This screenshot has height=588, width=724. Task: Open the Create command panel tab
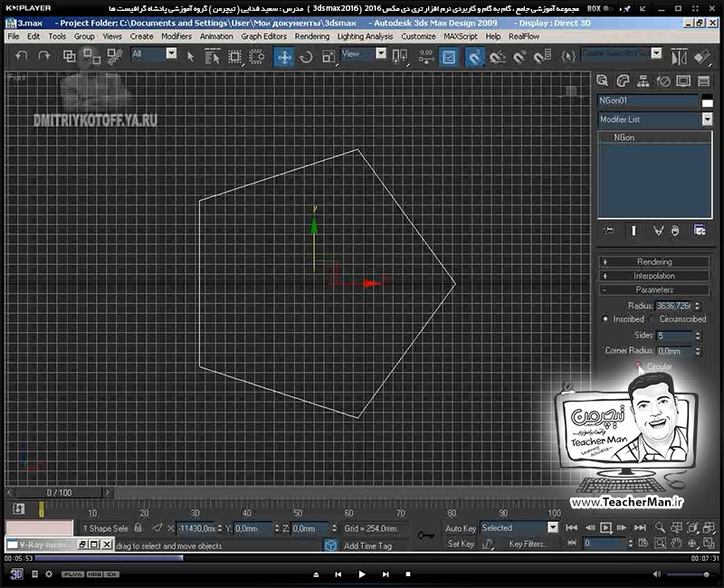coord(602,81)
